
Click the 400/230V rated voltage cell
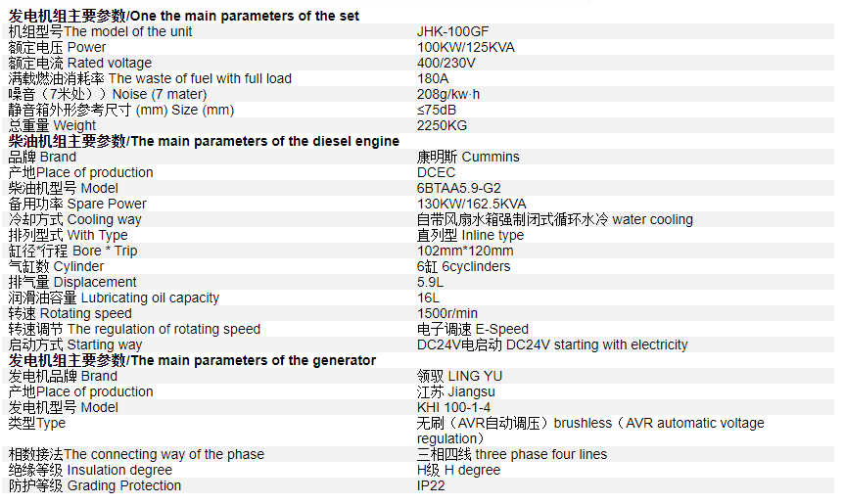pyautogui.click(x=446, y=63)
